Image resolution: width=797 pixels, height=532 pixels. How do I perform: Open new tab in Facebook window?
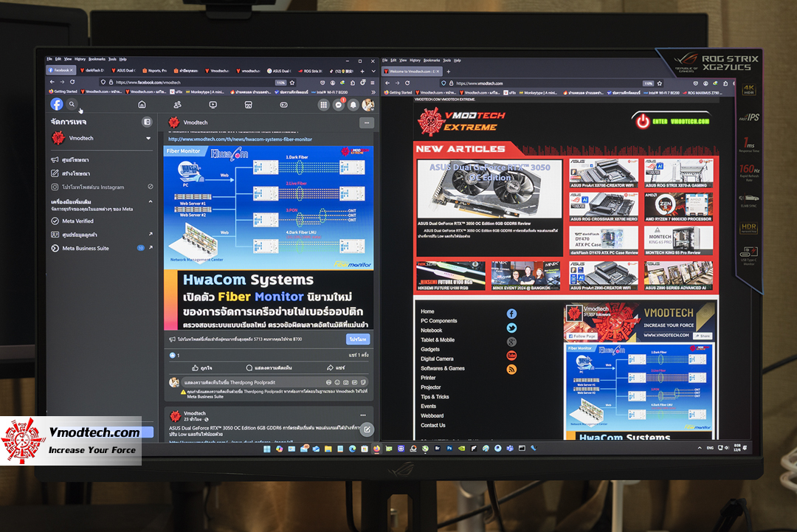click(362, 71)
